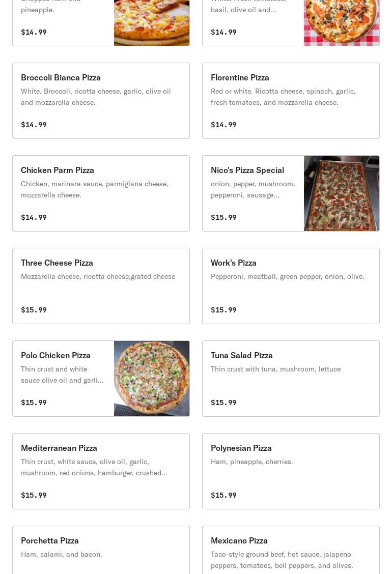Select the Florentine Pizza menu card
This screenshot has height=574, width=392.
tap(291, 101)
